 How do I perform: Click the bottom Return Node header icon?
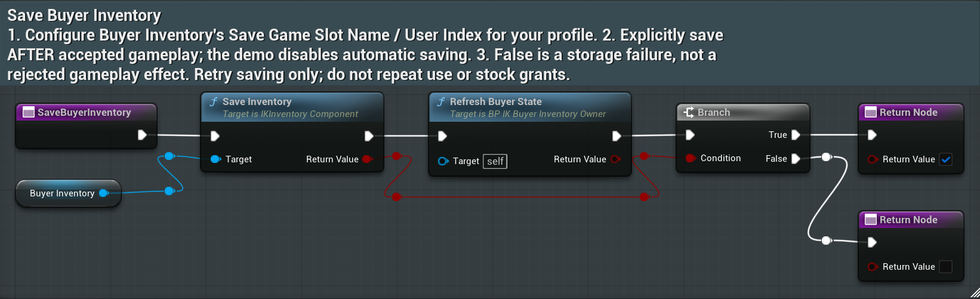coord(871,220)
